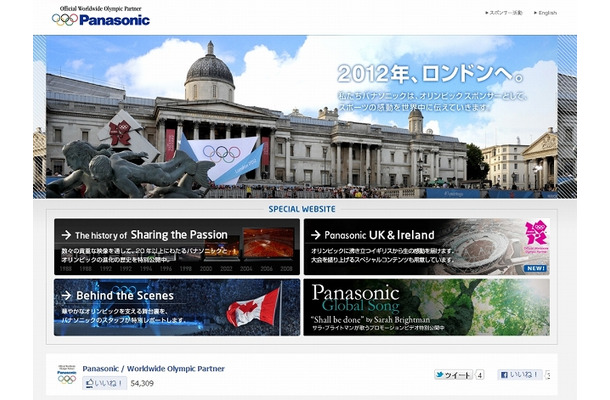Click the Twitter ツイート button
Viewport: 610px width, 400px height.
454,375
